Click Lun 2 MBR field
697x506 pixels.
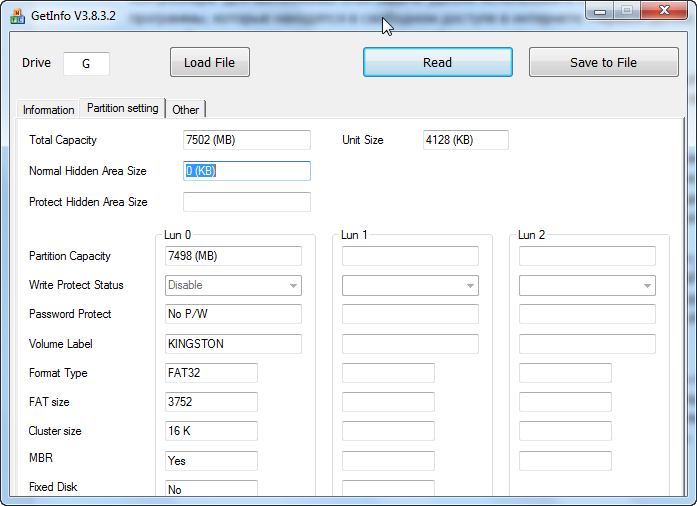565,461
